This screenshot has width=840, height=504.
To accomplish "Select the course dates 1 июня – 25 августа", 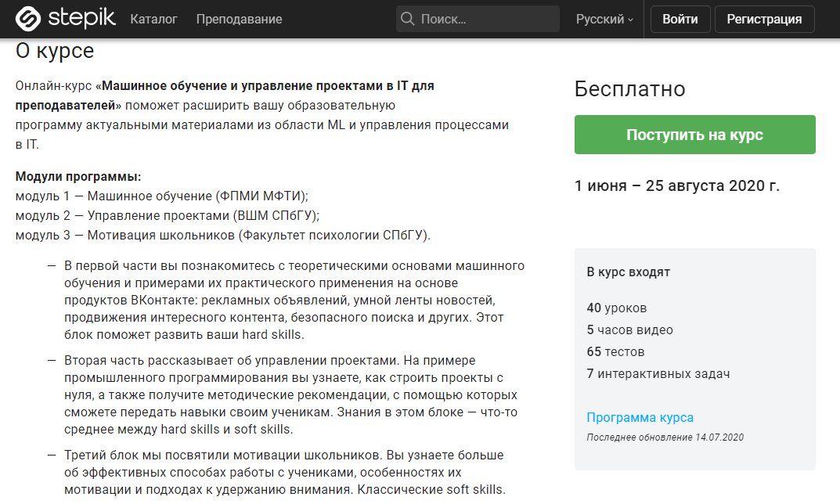I will tap(677, 185).
